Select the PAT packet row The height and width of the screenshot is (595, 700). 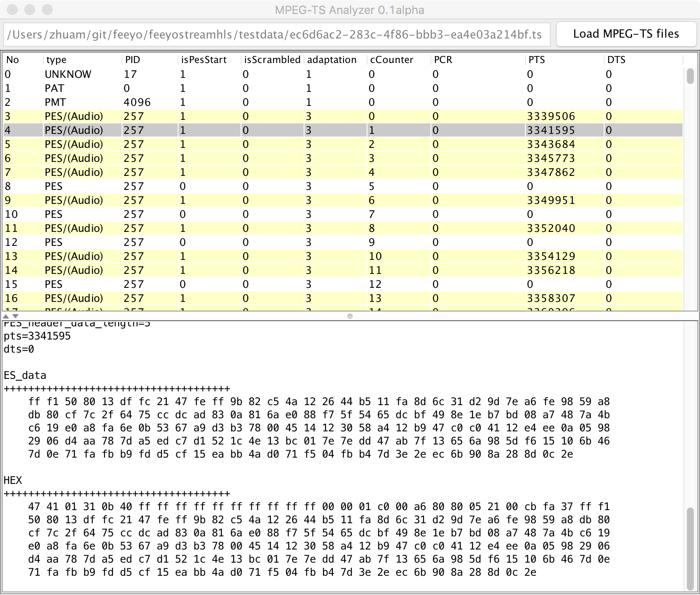point(343,88)
